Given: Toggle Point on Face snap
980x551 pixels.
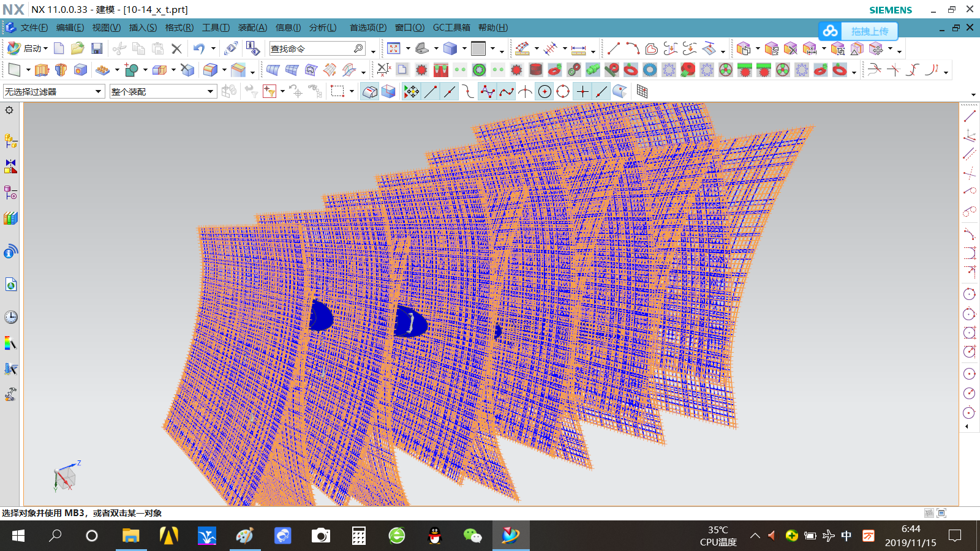Looking at the screenshot, I should click(x=620, y=91).
